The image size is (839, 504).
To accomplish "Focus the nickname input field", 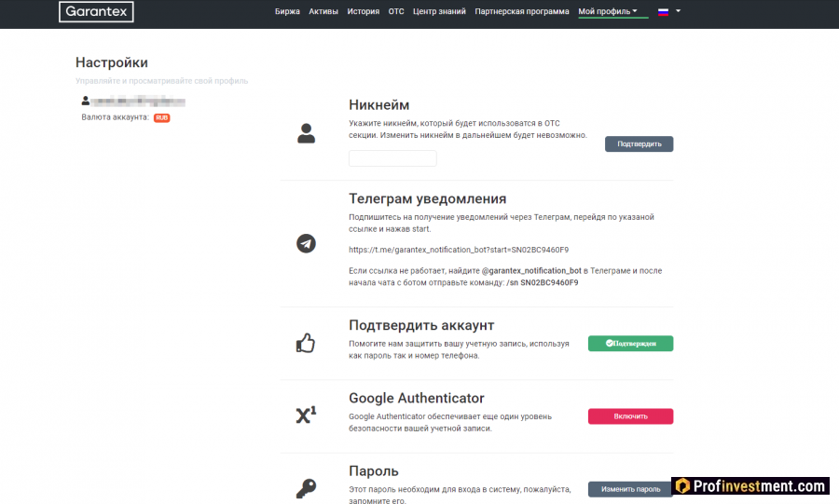I will pos(392,158).
